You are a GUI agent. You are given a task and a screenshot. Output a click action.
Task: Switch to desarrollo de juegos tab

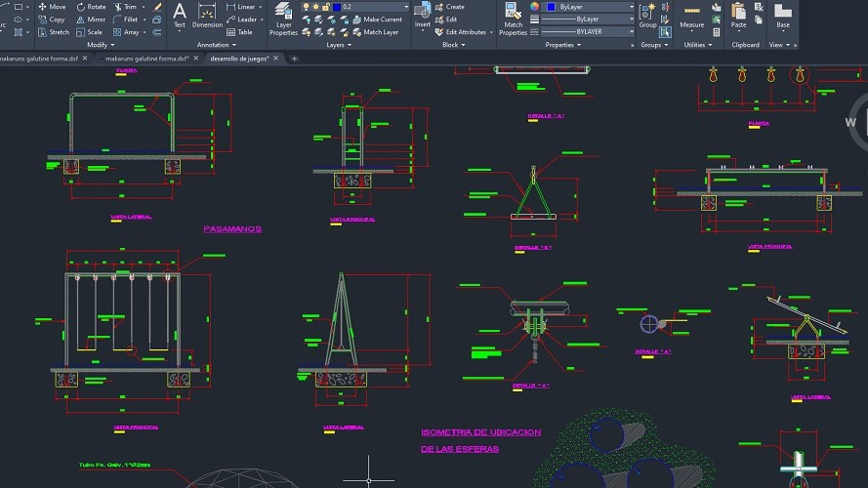(239, 59)
